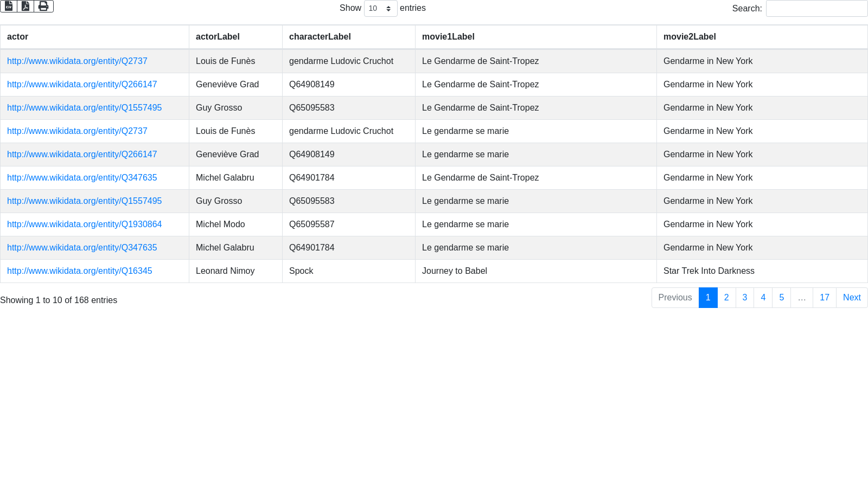Click Louis de Funès in the Le gendarme se marie row
The height and width of the screenshot is (488, 868).
click(x=225, y=131)
